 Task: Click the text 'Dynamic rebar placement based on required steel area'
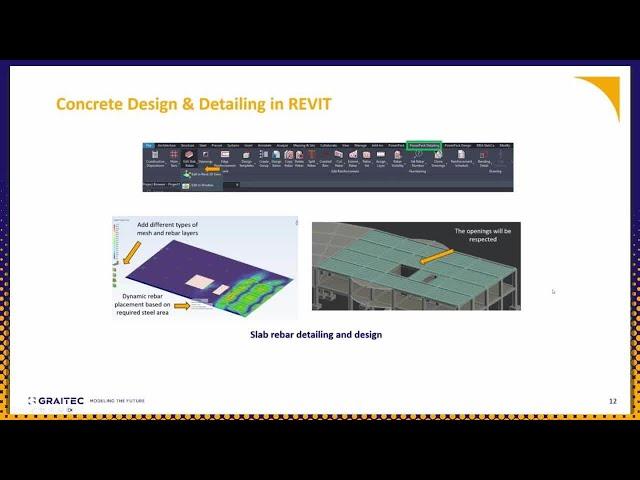point(142,304)
